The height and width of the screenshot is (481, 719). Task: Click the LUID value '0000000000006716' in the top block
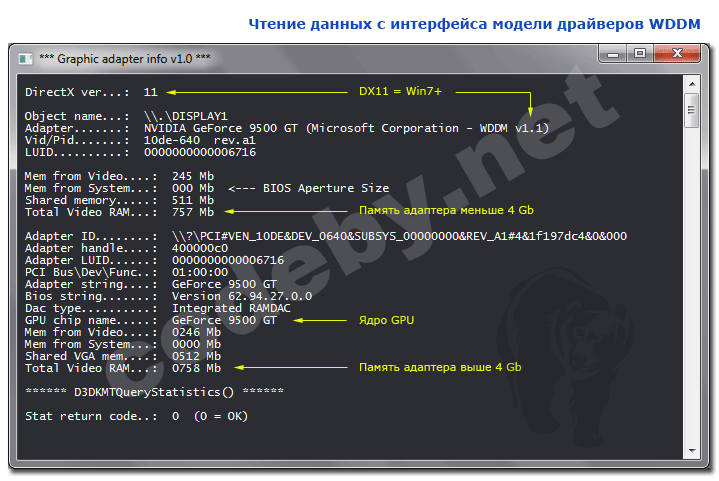200,152
